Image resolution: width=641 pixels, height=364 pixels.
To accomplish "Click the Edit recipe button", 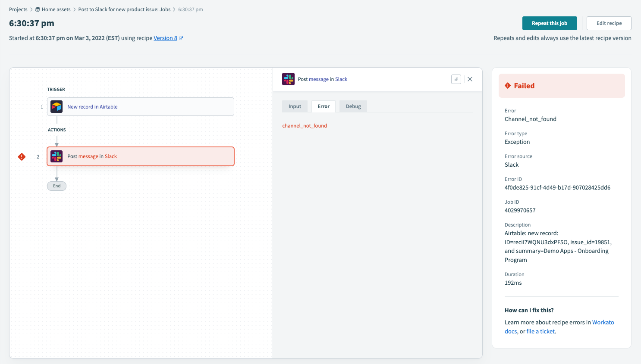I will pyautogui.click(x=609, y=23).
